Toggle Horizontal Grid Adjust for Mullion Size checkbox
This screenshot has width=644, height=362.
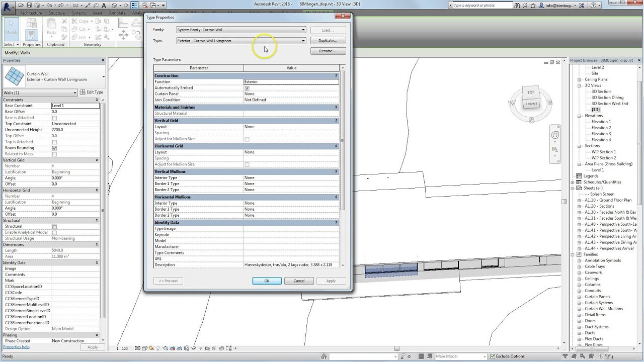[x=247, y=164]
